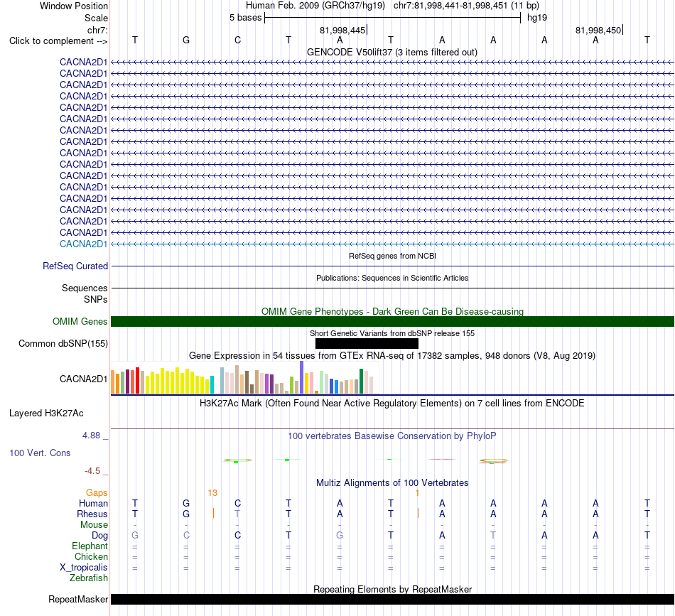Viewport: 675px width, 616px height.
Task: Click the X_tropicalis species label
Action: click(84, 568)
